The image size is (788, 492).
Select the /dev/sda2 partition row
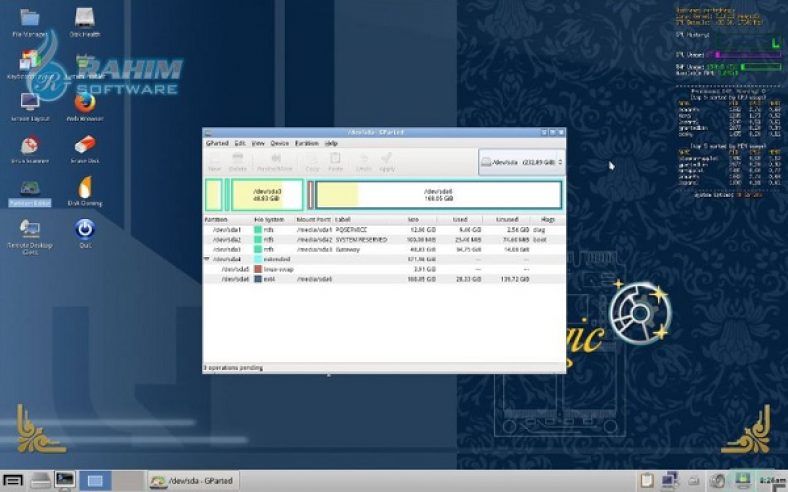pos(384,240)
